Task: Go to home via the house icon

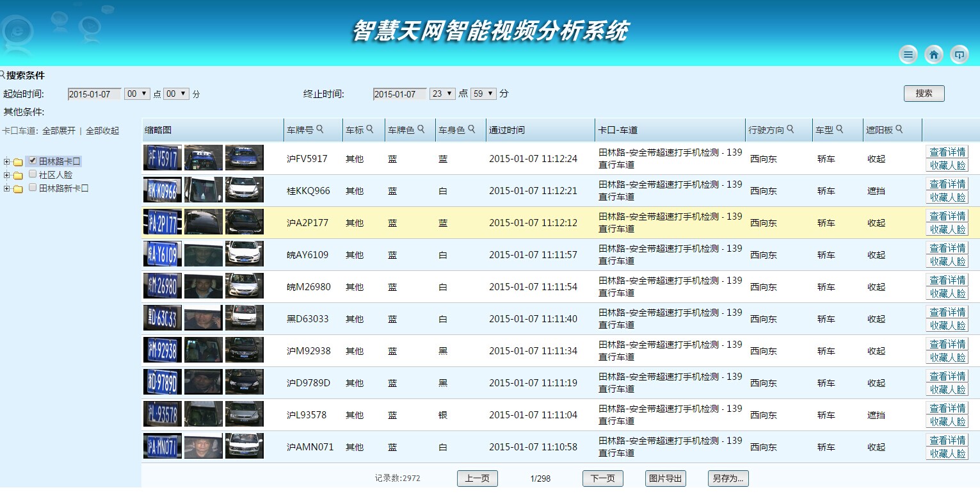Action: (x=933, y=54)
